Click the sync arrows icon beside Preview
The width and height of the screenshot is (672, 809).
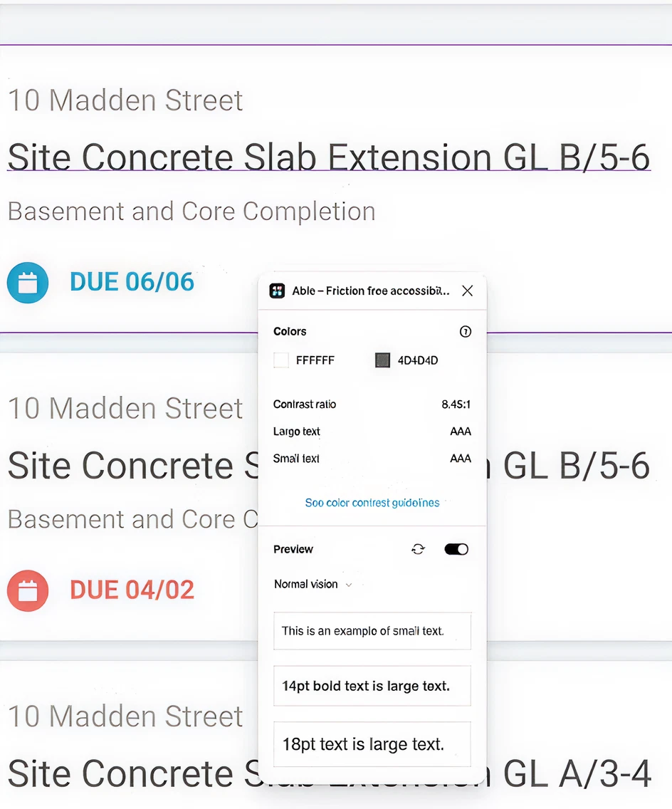tap(418, 549)
